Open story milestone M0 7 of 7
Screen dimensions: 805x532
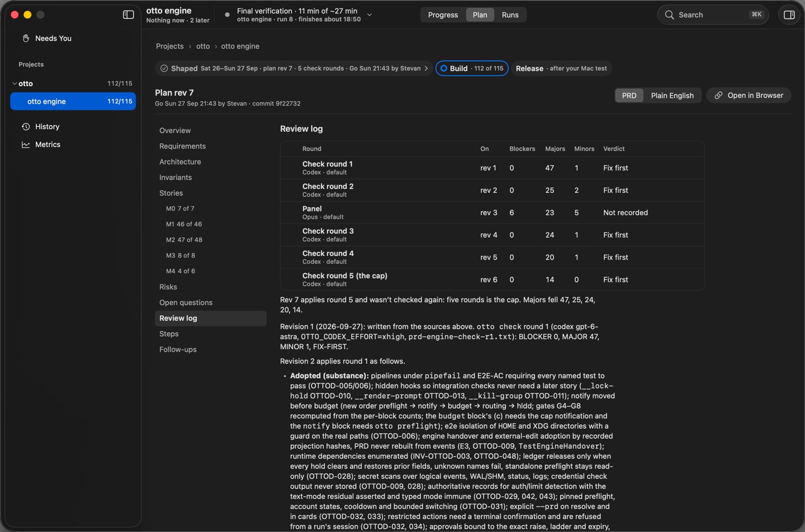pyautogui.click(x=210, y=208)
